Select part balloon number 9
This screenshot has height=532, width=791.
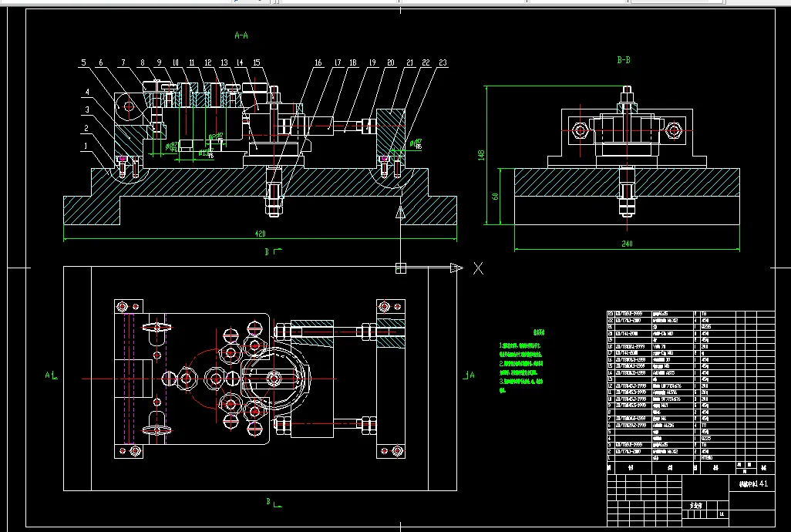(x=159, y=62)
